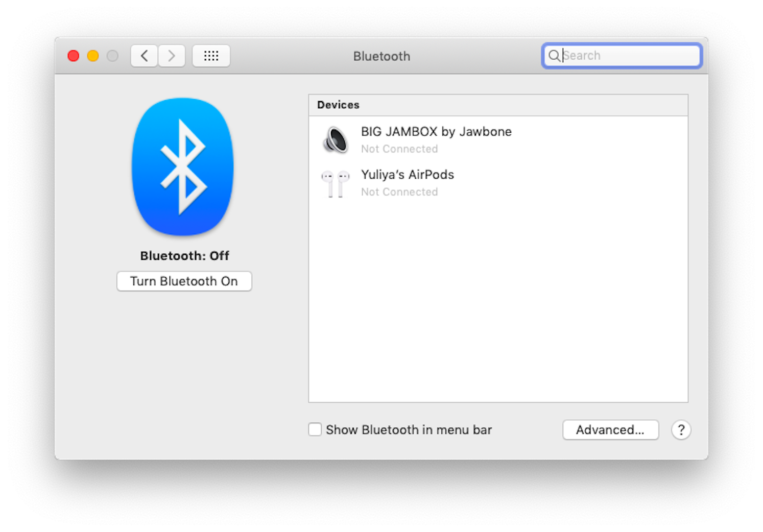763x532 pixels.
Task: Open the Advanced settings
Action: point(610,430)
